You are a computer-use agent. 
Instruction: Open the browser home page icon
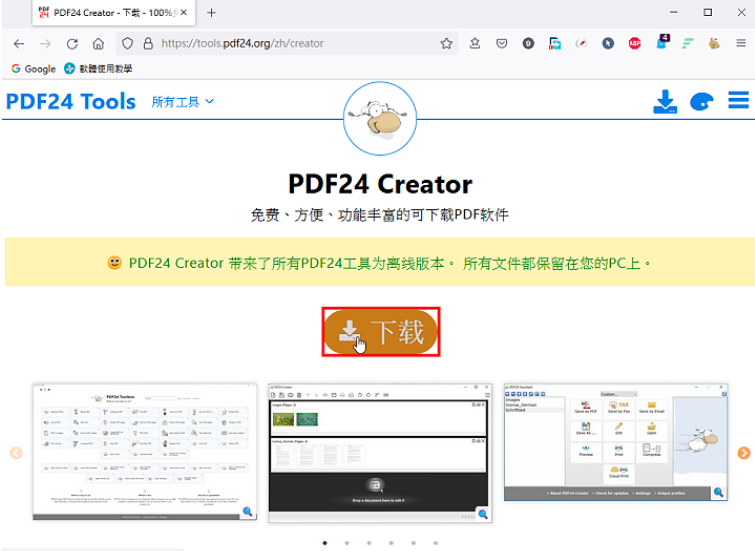coord(98,44)
